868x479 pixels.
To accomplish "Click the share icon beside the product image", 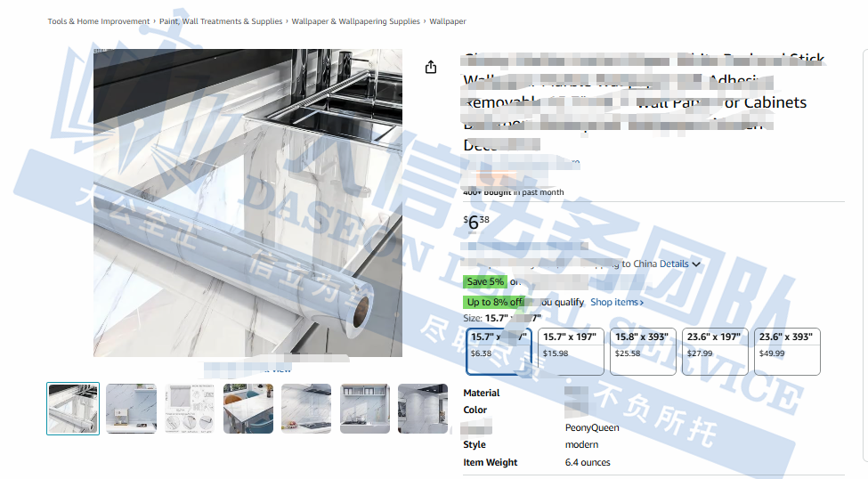I will 431,68.
